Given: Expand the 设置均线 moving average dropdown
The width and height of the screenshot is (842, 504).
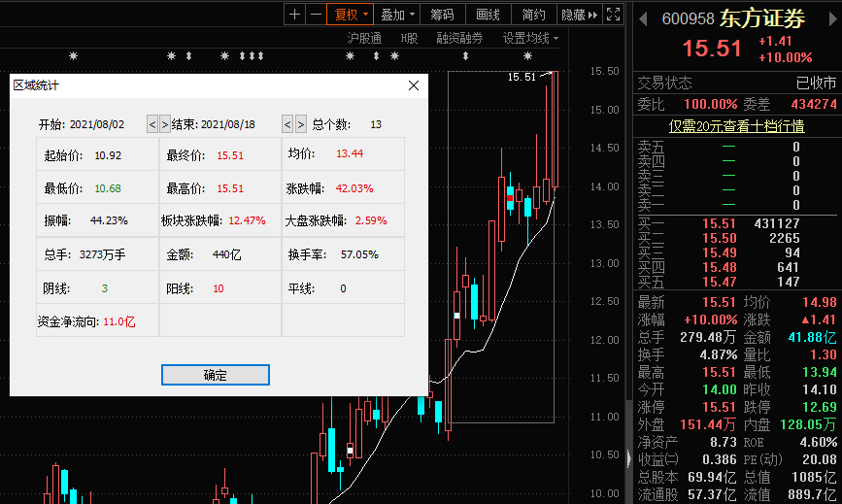Looking at the screenshot, I should pos(531,38).
